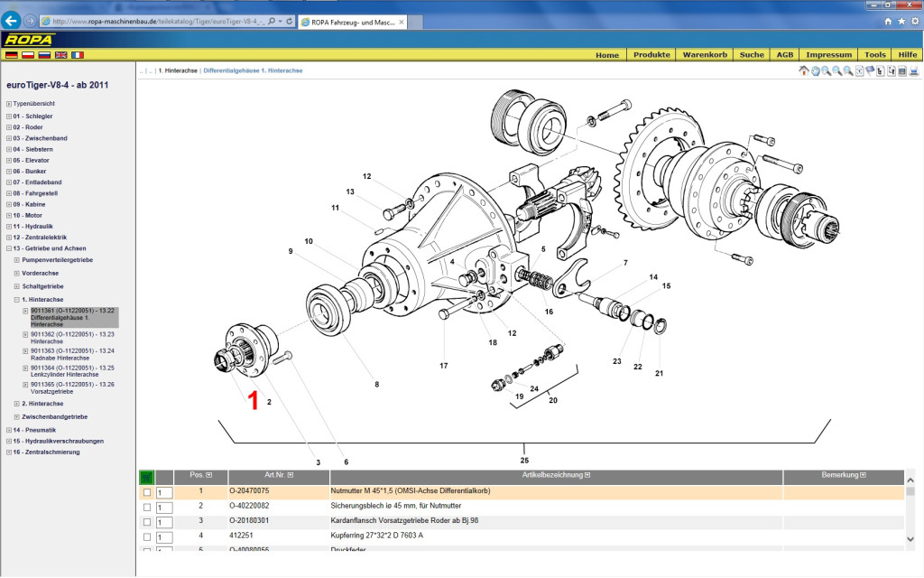
Task: Expand the 10 - Motor tree node
Action: click(x=9, y=215)
